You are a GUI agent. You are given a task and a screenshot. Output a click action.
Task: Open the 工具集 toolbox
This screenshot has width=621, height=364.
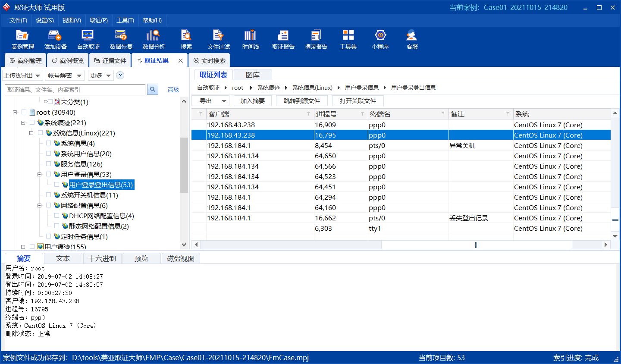pyautogui.click(x=348, y=39)
